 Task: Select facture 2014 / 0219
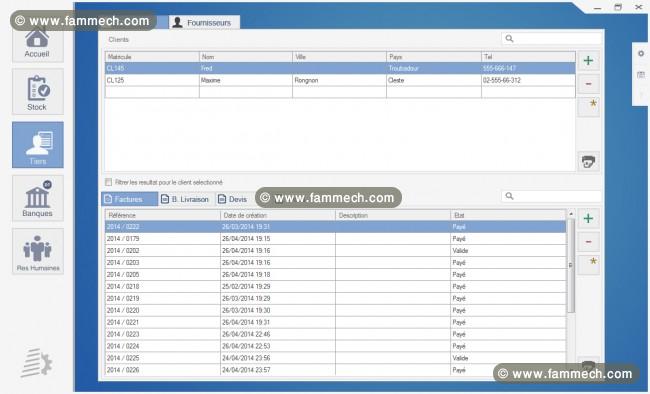pyautogui.click(x=335, y=299)
